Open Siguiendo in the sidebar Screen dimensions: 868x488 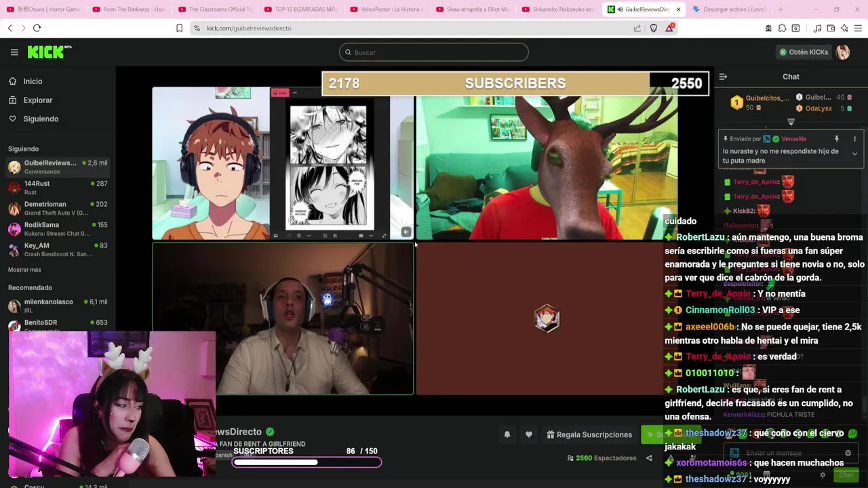point(41,119)
